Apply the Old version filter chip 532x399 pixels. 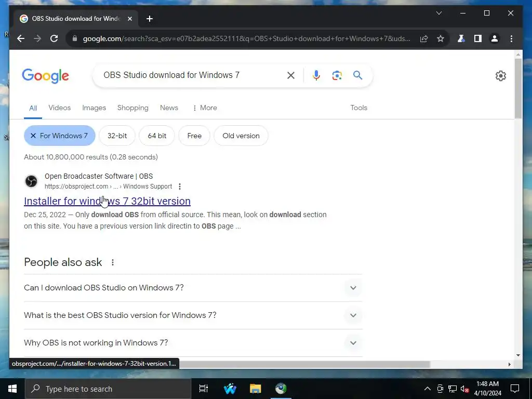(x=241, y=136)
